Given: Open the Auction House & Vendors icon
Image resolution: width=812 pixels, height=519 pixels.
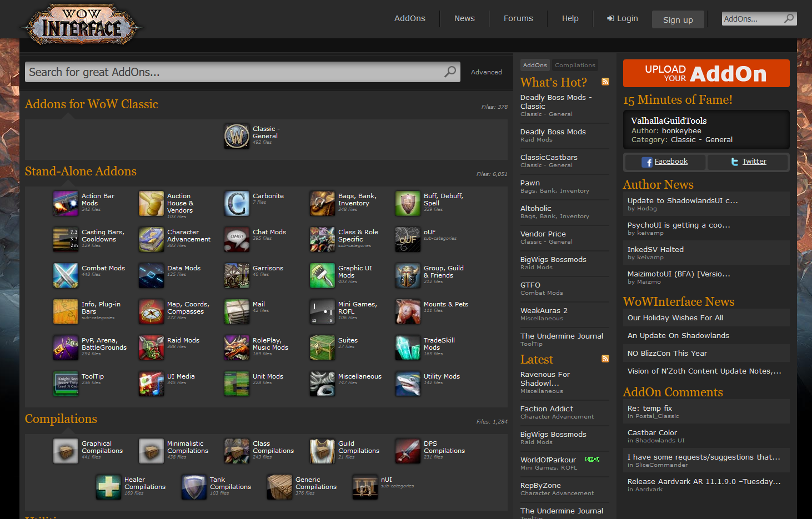Looking at the screenshot, I should (151, 203).
